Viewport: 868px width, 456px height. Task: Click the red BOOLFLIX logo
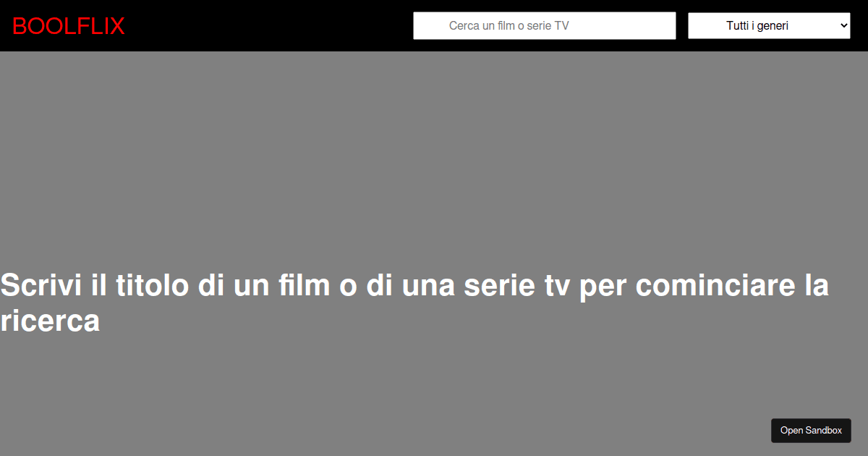point(69,26)
